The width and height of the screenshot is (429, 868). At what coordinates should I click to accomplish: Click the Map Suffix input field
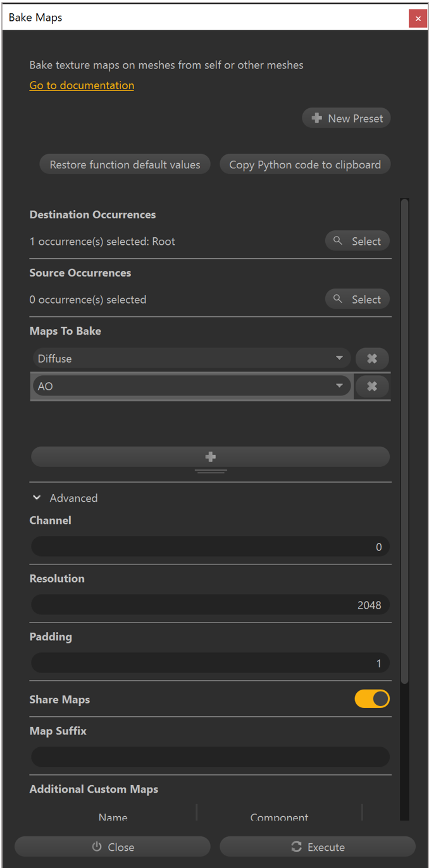(x=210, y=757)
